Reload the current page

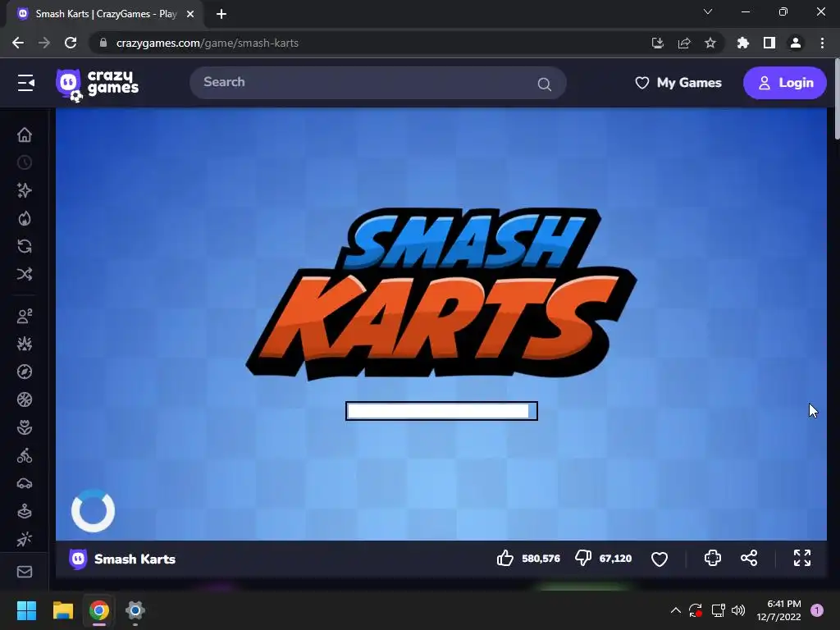pos(71,43)
